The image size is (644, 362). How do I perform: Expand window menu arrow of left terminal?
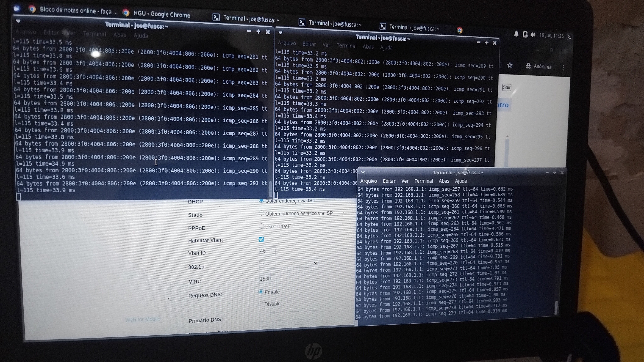18,21
